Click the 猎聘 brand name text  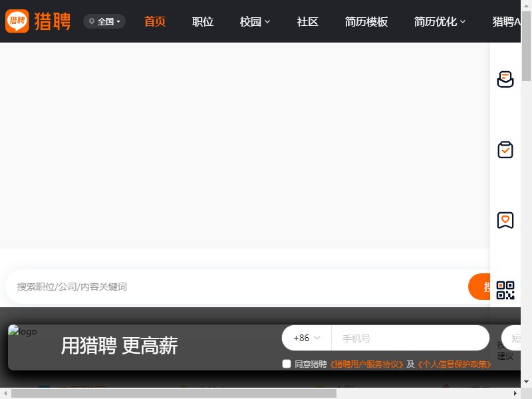53,21
